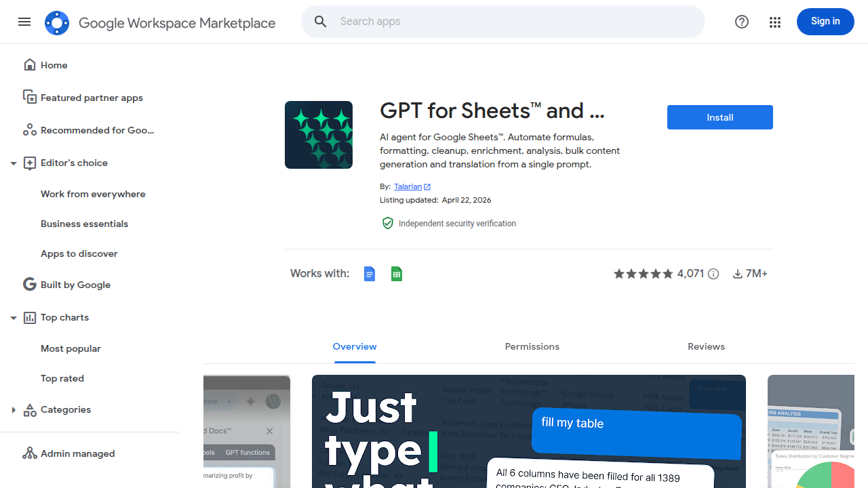Open the Help question mark icon
This screenshot has height=488, width=868.
(x=742, y=22)
